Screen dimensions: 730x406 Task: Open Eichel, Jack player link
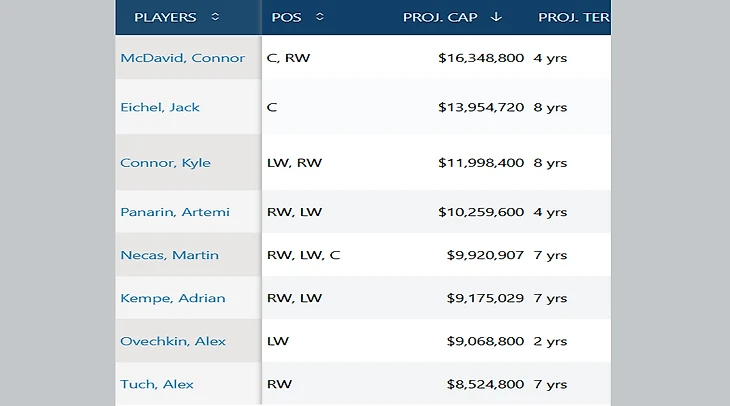[160, 107]
